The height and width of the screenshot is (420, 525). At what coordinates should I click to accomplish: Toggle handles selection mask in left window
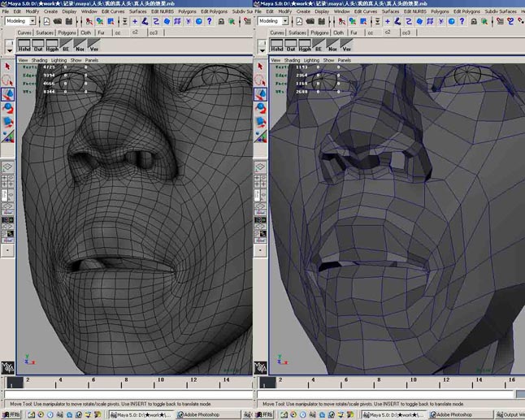click(135, 21)
